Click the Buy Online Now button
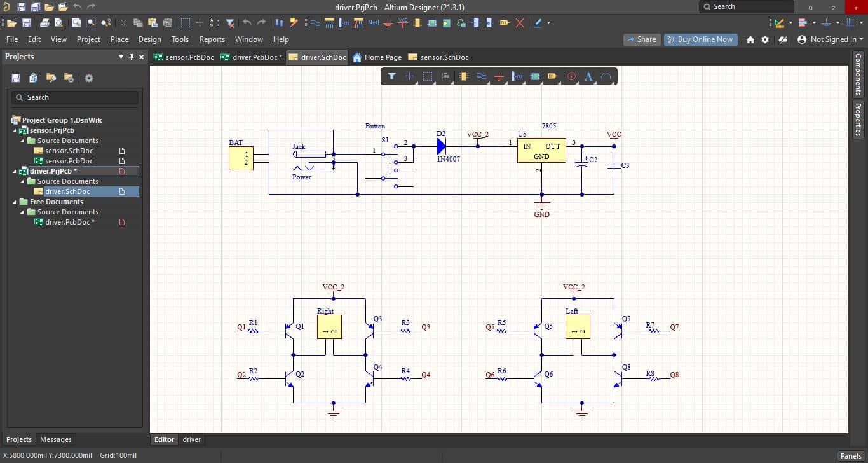 (x=700, y=39)
